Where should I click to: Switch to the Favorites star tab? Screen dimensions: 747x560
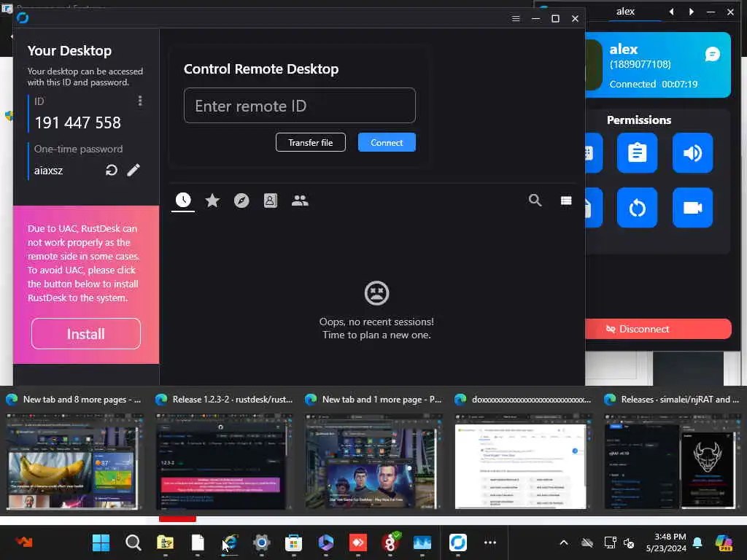tap(212, 201)
